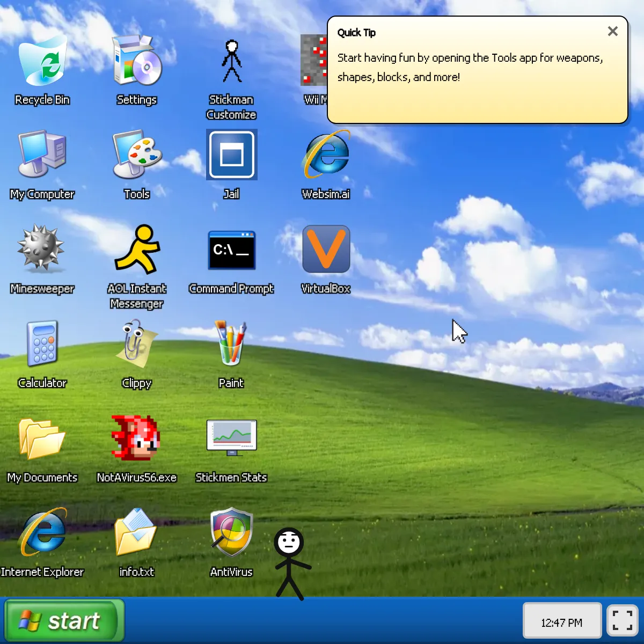Launch Stickman Customize
This screenshot has height=644, width=644.
tap(231, 61)
